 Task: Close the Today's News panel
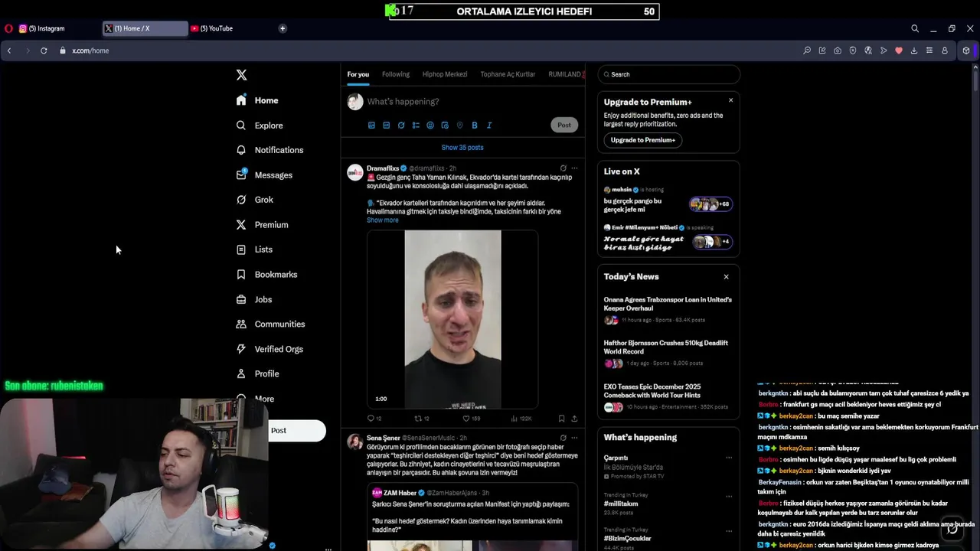click(726, 277)
